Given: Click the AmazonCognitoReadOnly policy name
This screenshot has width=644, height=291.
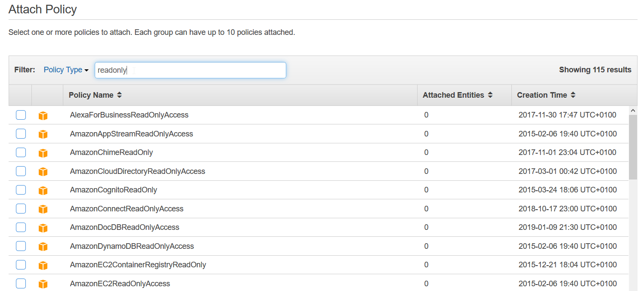Looking at the screenshot, I should tap(113, 190).
